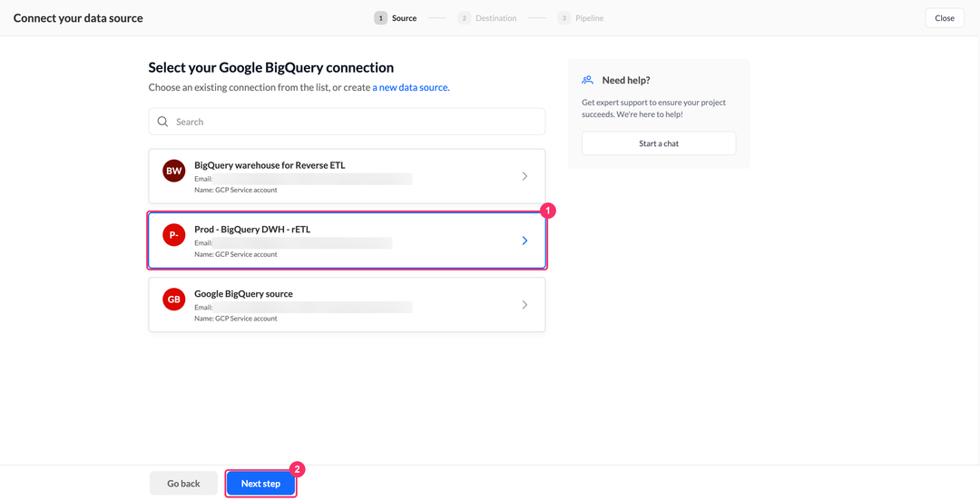Go to step 3 Pipeline
Image resolution: width=980 pixels, height=501 pixels.
pyautogui.click(x=582, y=18)
